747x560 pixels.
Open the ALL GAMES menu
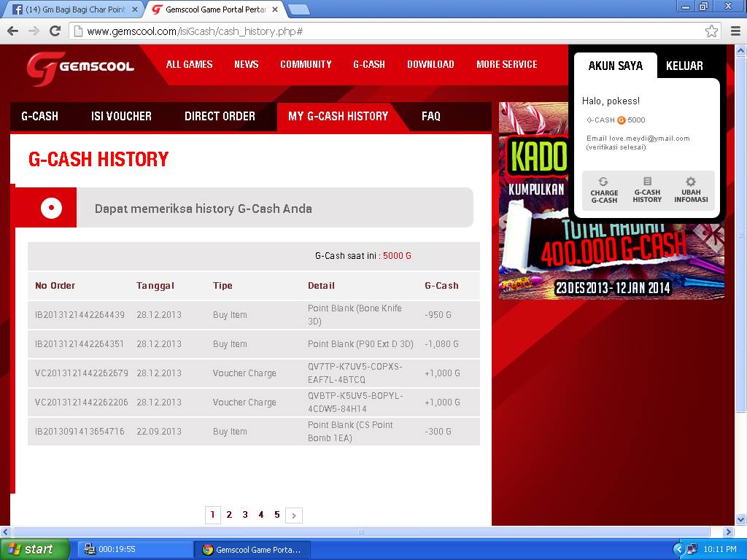tap(189, 64)
